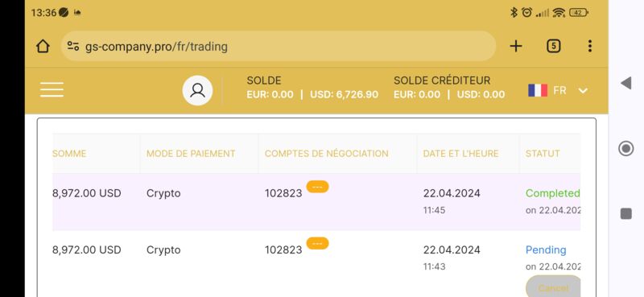Open the user profile avatar

pyautogui.click(x=197, y=90)
